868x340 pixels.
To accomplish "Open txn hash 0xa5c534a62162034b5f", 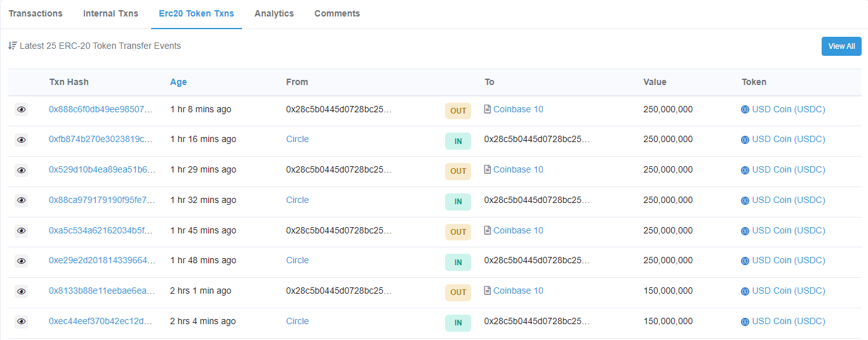I will coord(101,230).
